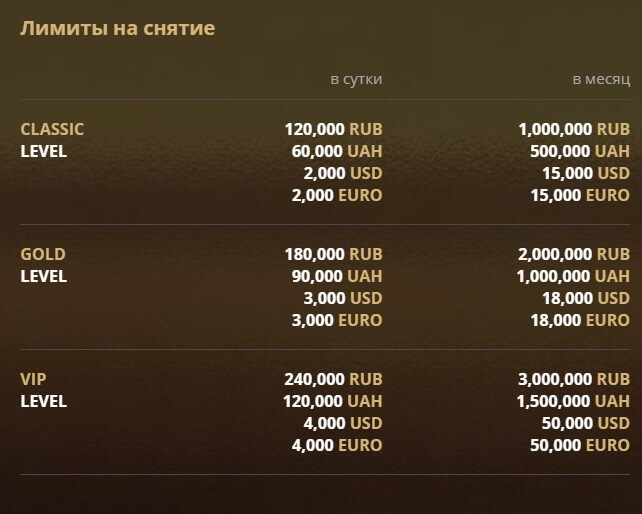Image resolution: width=642 pixels, height=514 pixels.
Task: Click Classic daily limit 2,000 USD
Action: click(342, 173)
